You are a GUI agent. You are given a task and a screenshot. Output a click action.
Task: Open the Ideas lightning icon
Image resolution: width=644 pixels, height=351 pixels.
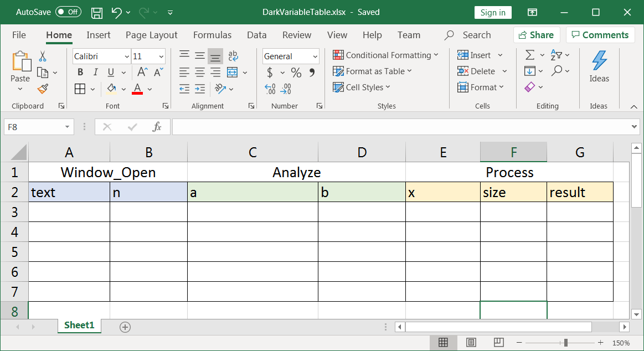(599, 60)
